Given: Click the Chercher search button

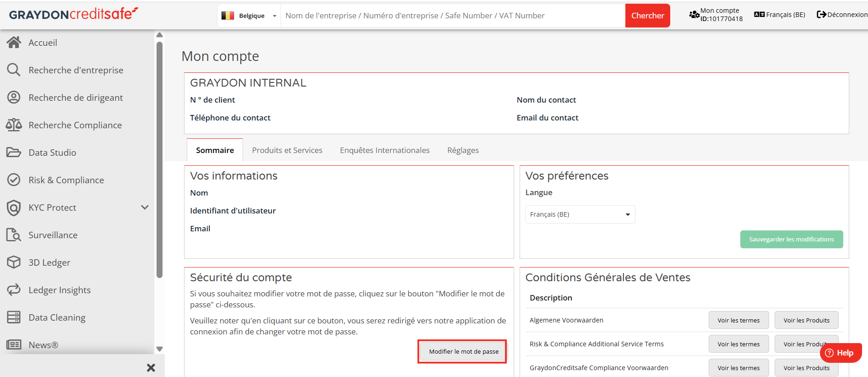Looking at the screenshot, I should (647, 16).
